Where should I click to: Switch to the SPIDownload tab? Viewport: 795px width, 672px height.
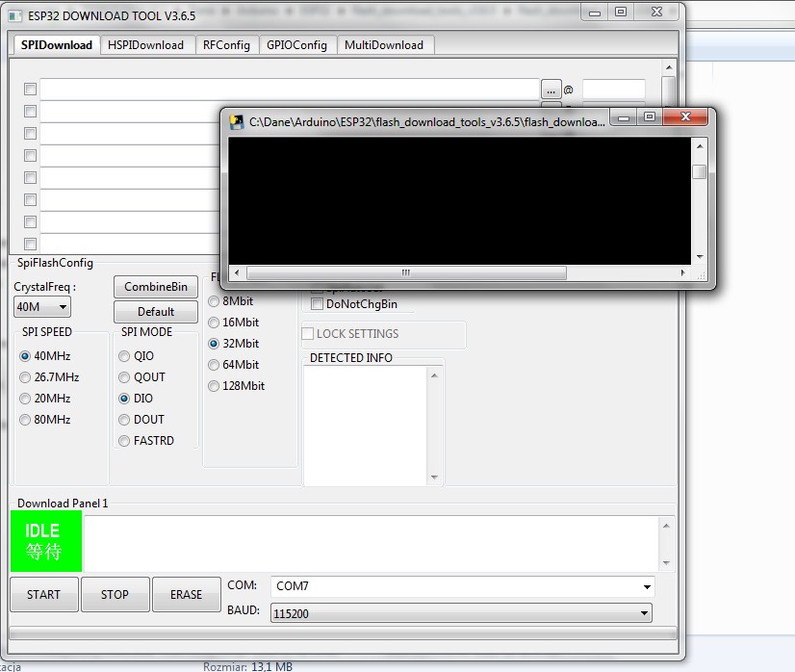56,45
